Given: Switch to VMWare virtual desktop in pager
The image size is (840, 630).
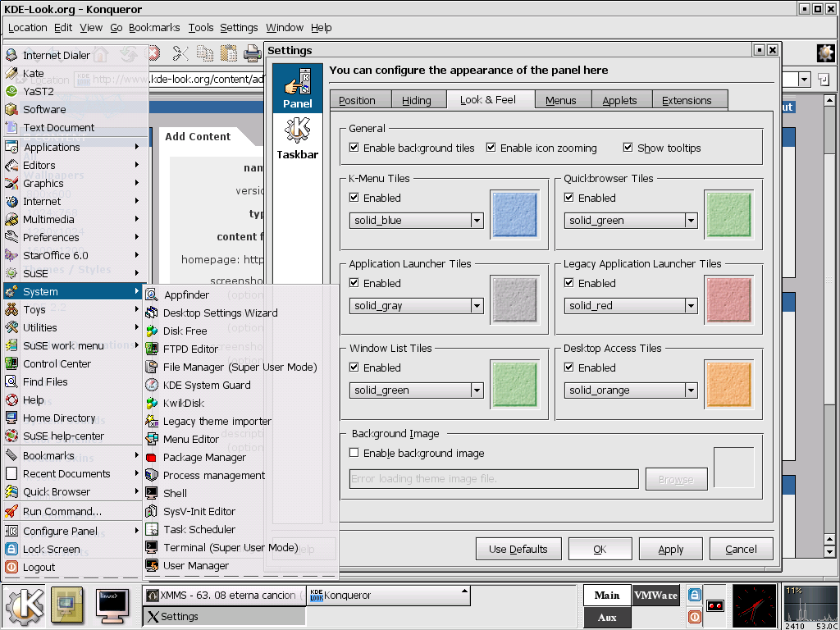Looking at the screenshot, I should point(655,596).
